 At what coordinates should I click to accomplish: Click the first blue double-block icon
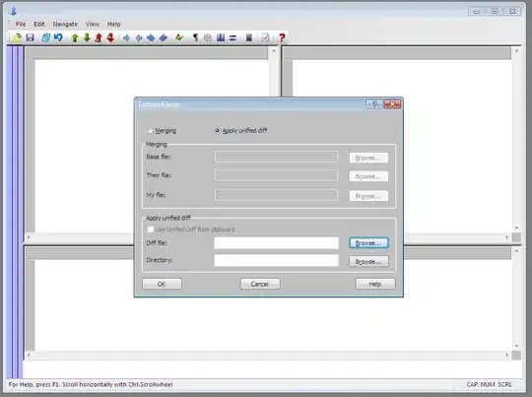[151, 38]
